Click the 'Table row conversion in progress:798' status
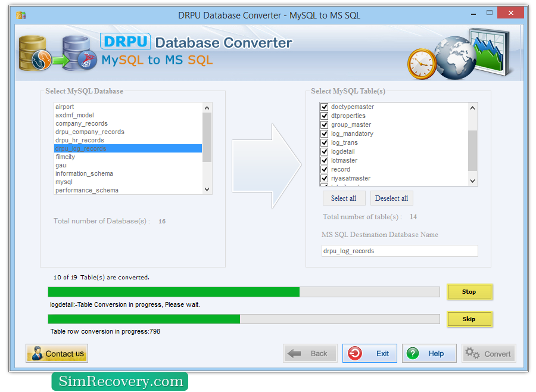 point(105,331)
